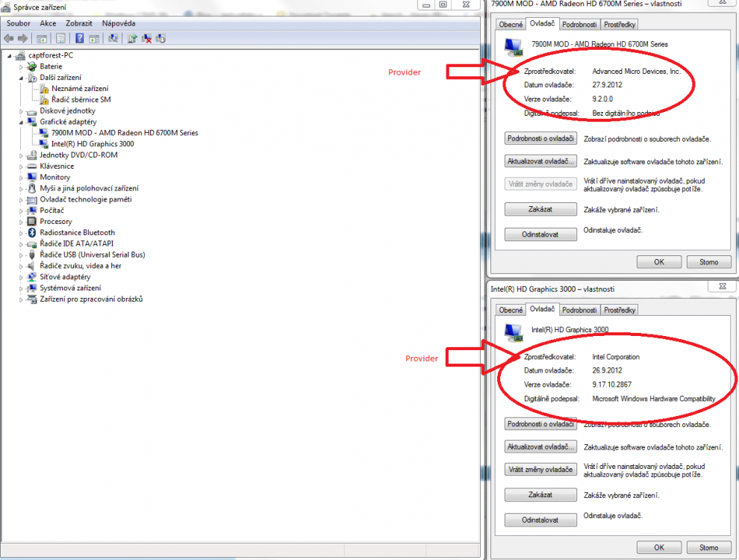739x560 pixels.
Task: Click OK in the Intel properties dialog
Action: click(659, 547)
